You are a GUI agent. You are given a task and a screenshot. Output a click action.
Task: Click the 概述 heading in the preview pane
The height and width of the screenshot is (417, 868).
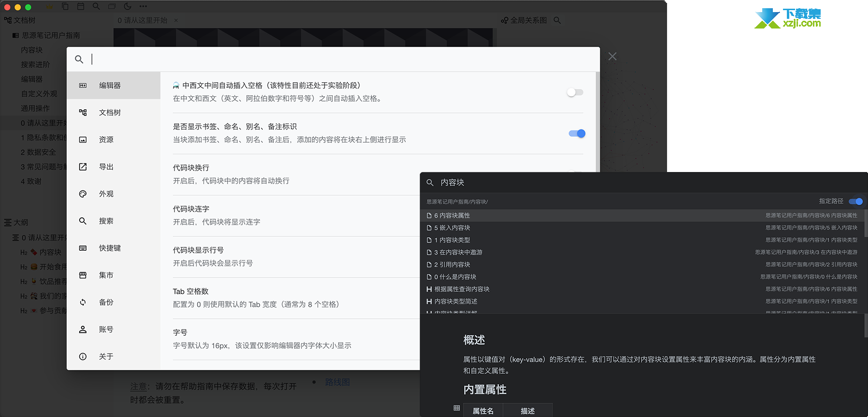(x=474, y=340)
